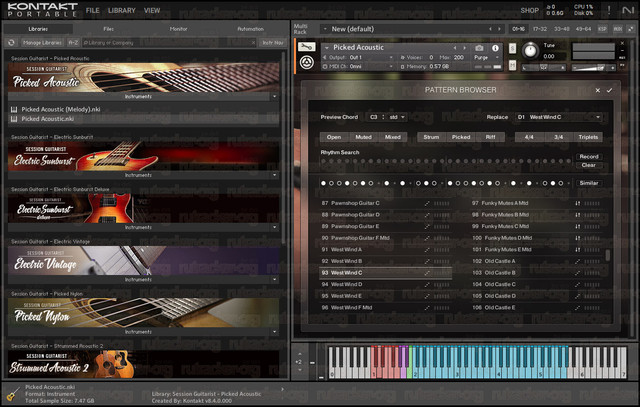Click Similar button
Image resolution: width=640 pixels, height=407 pixels.
589,183
